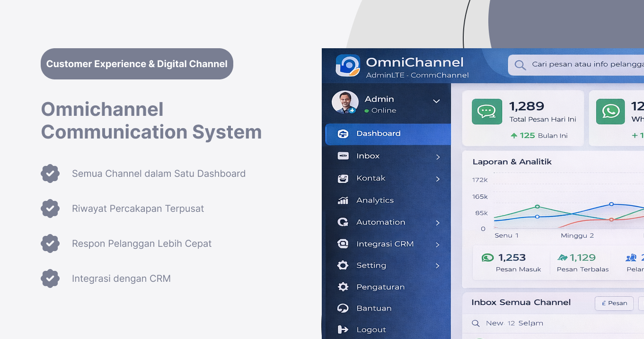The width and height of the screenshot is (644, 339).
Task: Open Integrasi CRM via its sidebar icon
Action: (x=343, y=243)
